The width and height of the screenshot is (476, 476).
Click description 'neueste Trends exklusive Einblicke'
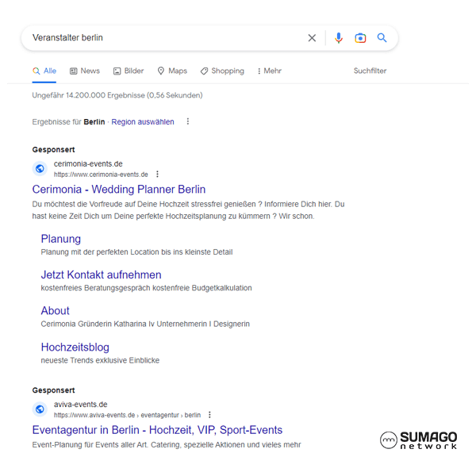tap(100, 360)
